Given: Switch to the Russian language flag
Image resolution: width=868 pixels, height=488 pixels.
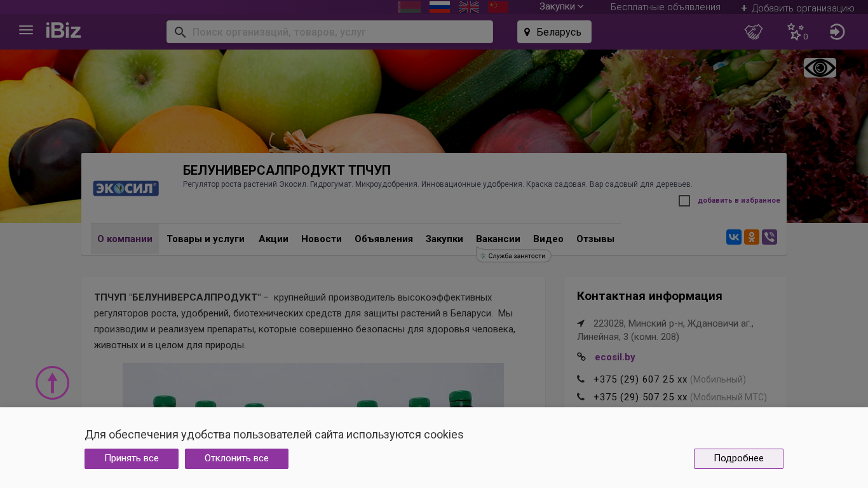Looking at the screenshot, I should [440, 6].
